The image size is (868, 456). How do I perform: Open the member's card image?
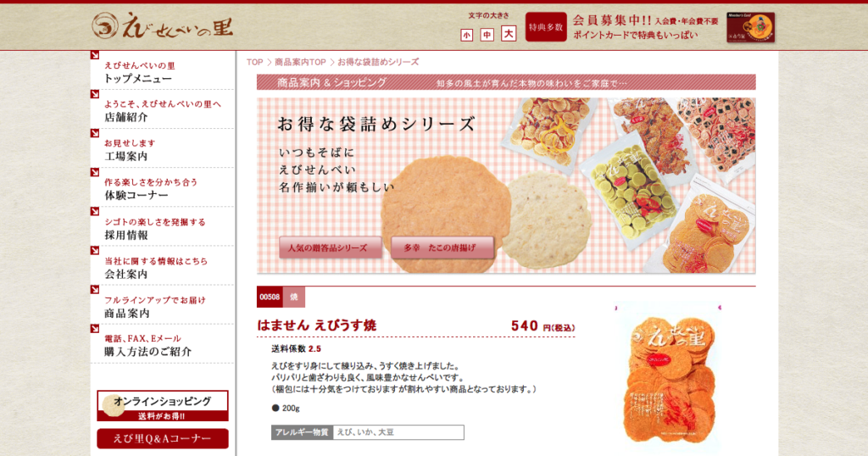coord(751,28)
